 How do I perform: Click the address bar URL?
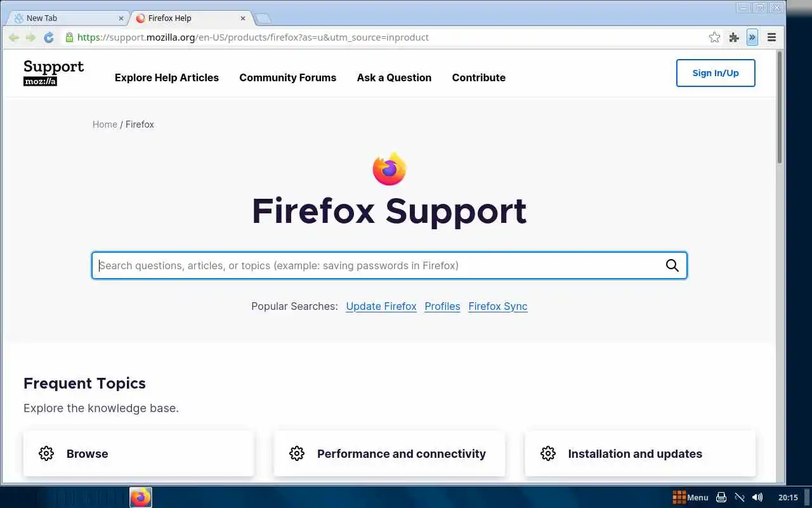[253, 37]
